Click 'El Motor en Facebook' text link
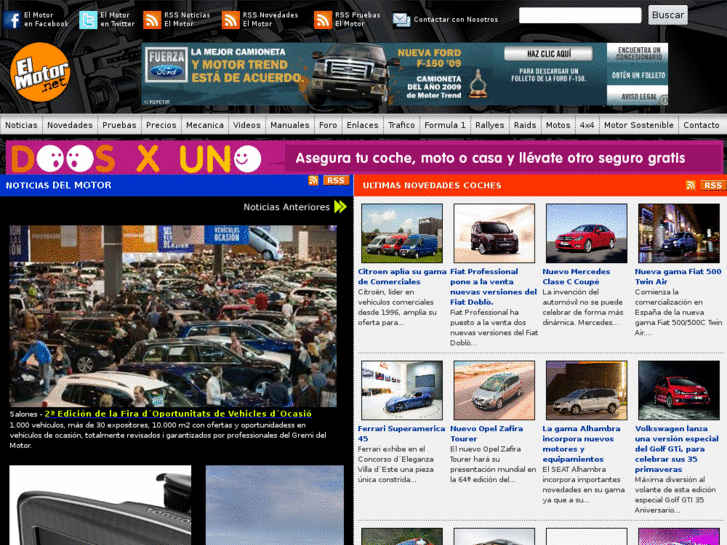 [46, 19]
